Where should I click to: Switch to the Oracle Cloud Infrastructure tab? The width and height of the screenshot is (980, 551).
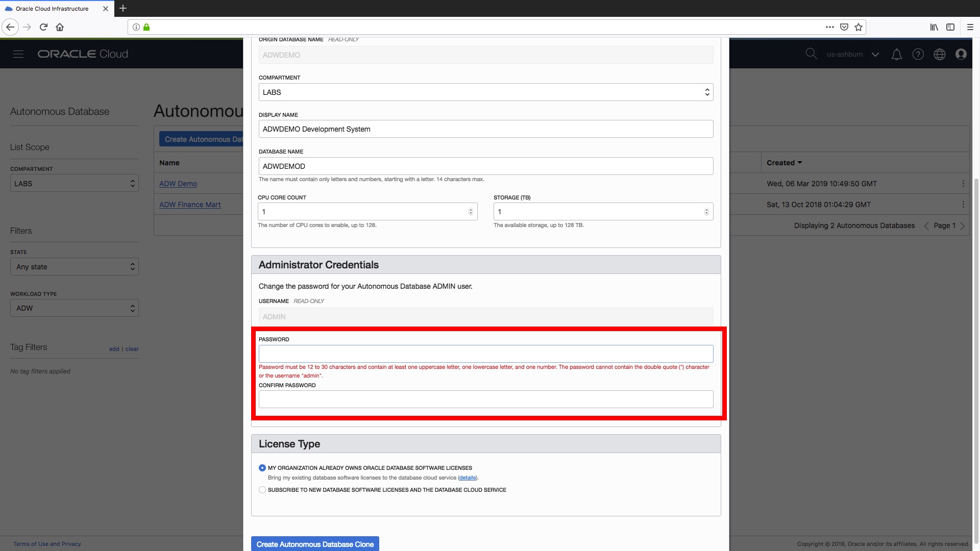(51, 8)
